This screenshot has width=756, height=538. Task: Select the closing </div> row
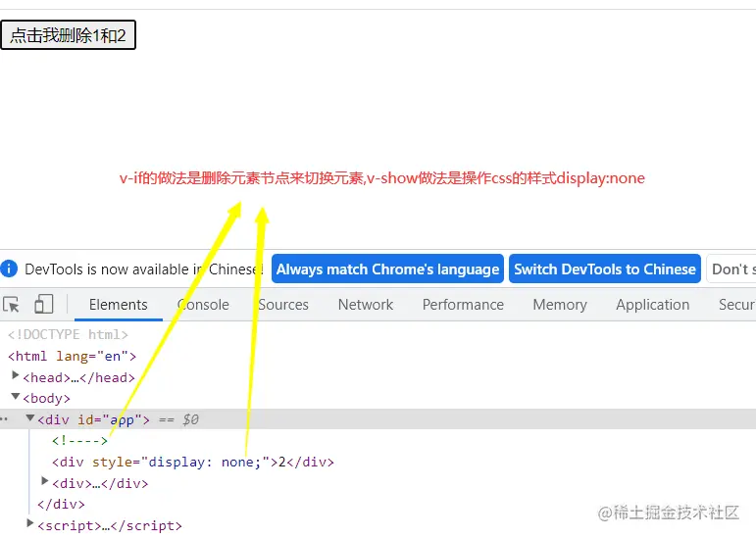tap(61, 505)
